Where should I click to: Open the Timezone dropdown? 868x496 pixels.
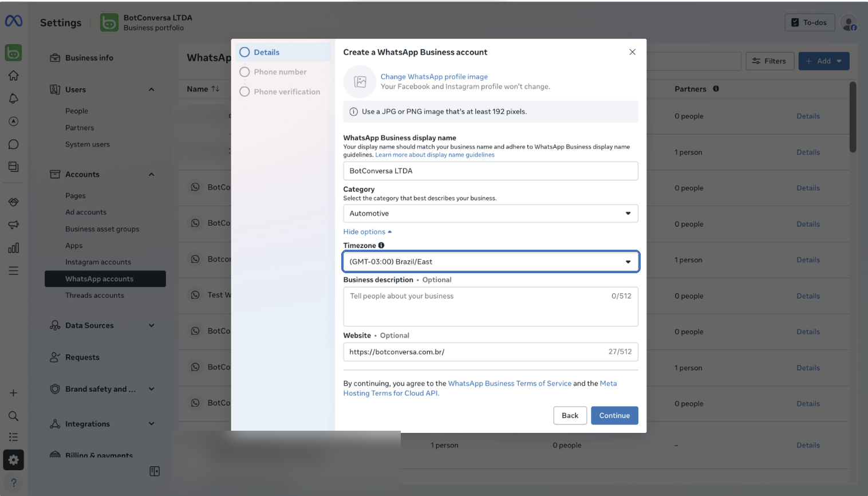491,262
